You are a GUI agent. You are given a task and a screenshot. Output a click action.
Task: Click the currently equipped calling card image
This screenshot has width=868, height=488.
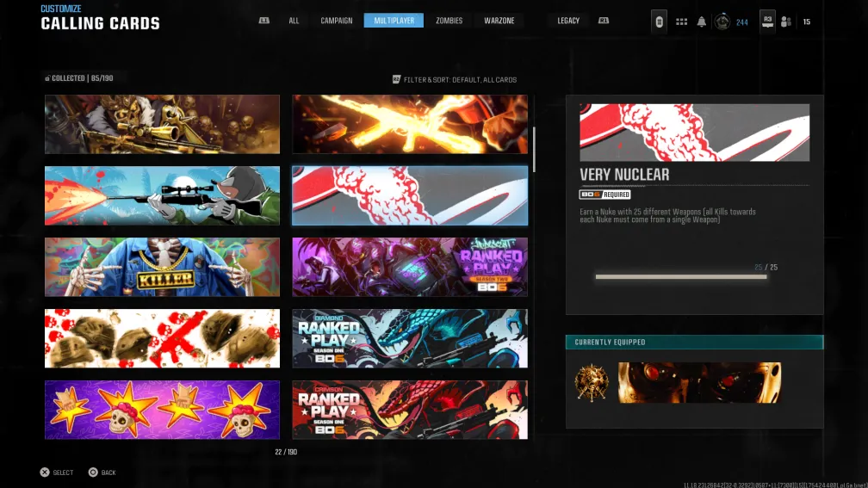[x=699, y=382]
